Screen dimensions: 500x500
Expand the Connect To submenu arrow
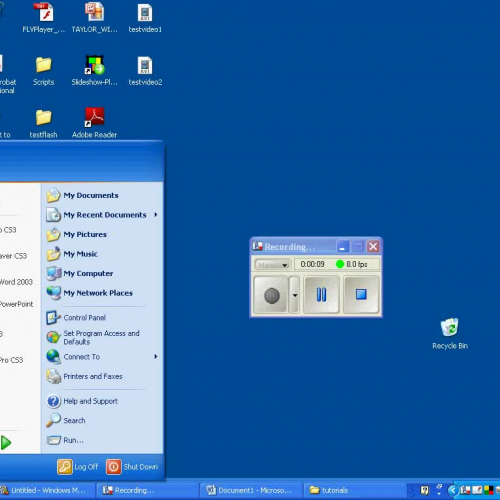click(x=156, y=357)
